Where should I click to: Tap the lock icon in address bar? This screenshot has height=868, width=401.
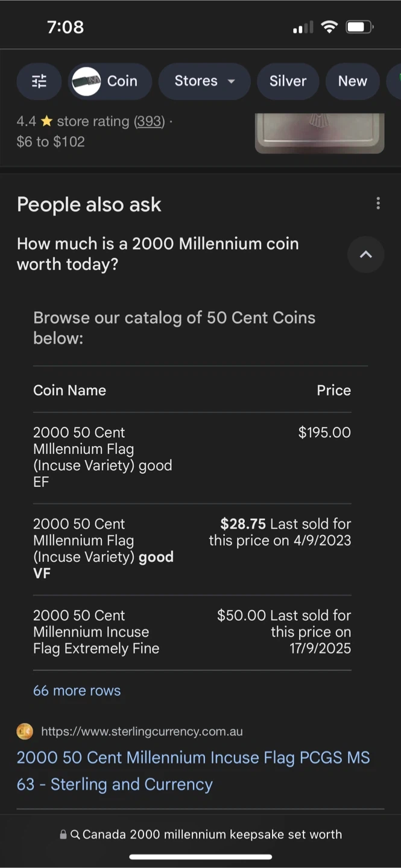tap(63, 835)
